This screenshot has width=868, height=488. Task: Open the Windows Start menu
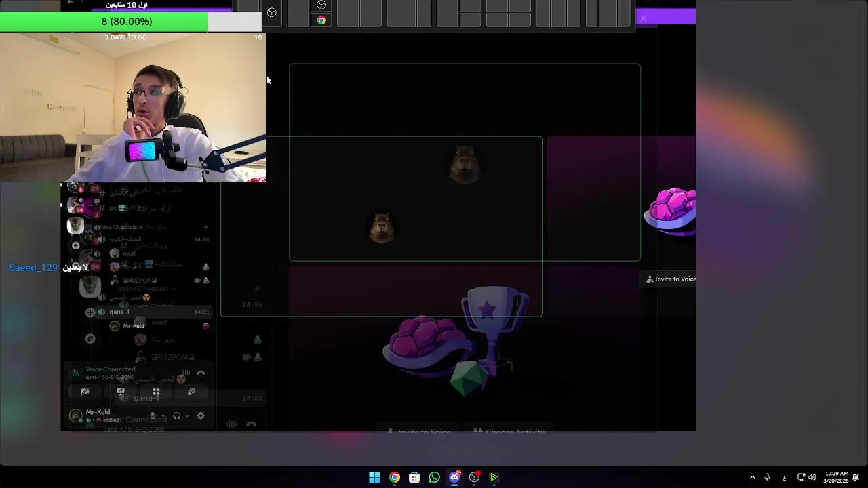[374, 477]
